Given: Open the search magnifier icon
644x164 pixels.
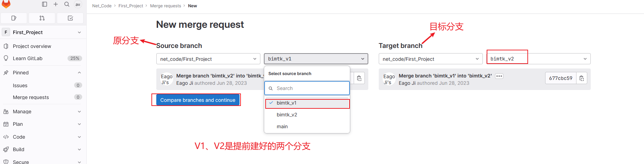Looking at the screenshot, I should tap(67, 4).
